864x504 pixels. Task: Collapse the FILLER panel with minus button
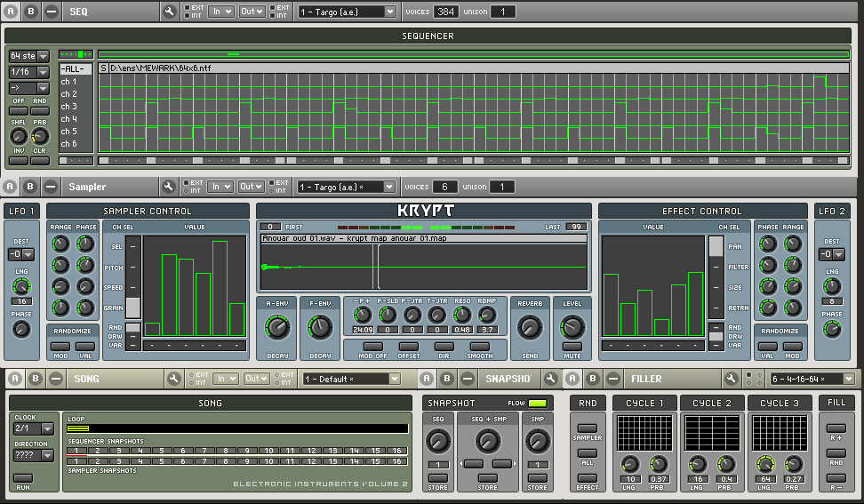[612, 379]
